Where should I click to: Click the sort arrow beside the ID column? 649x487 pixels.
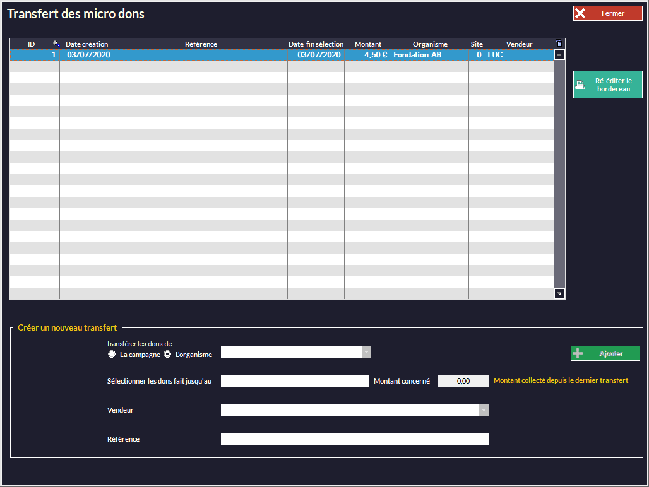[56, 44]
